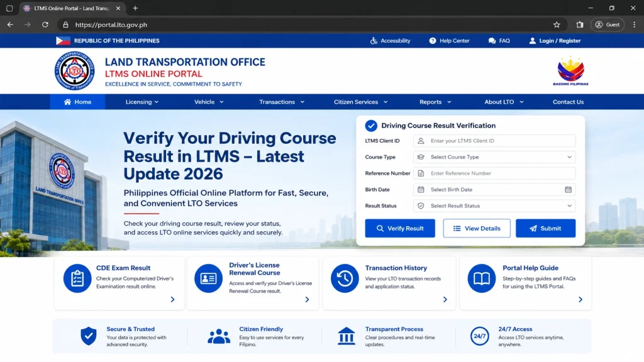This screenshot has height=362, width=644.
Task: Open the Driver's License Renewal Course card arrow
Action: tap(307, 300)
